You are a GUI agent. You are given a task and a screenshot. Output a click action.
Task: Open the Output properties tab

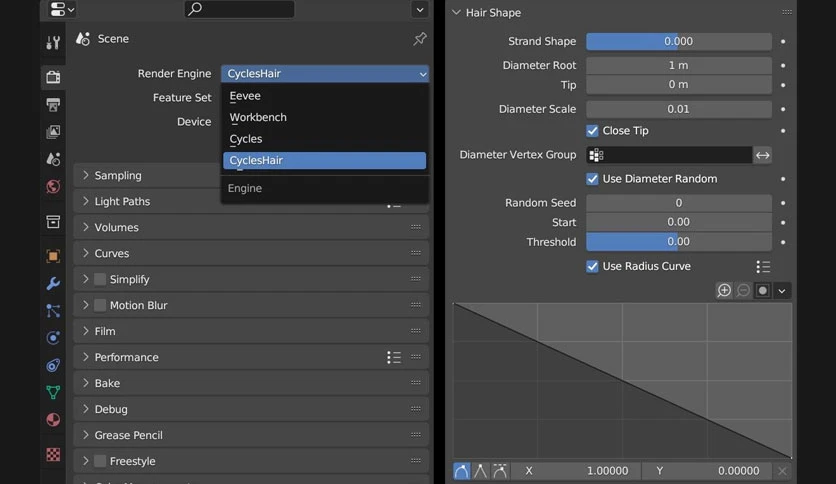coord(53,104)
